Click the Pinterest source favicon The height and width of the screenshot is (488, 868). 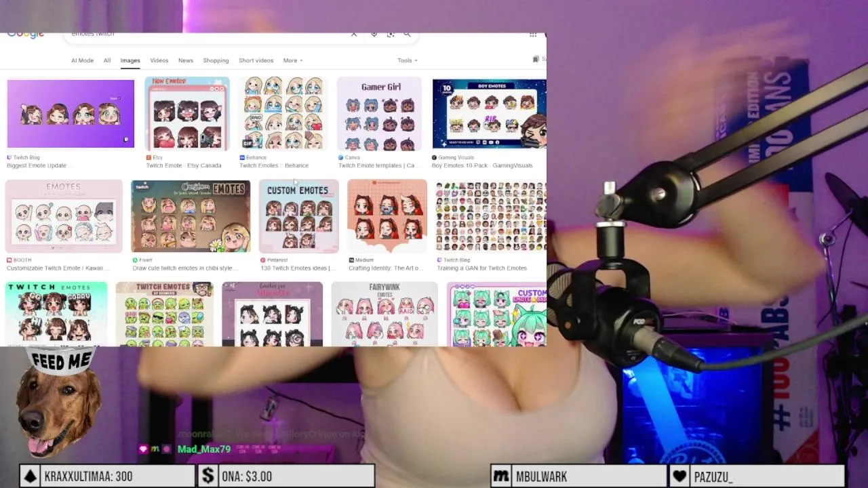[x=263, y=260]
